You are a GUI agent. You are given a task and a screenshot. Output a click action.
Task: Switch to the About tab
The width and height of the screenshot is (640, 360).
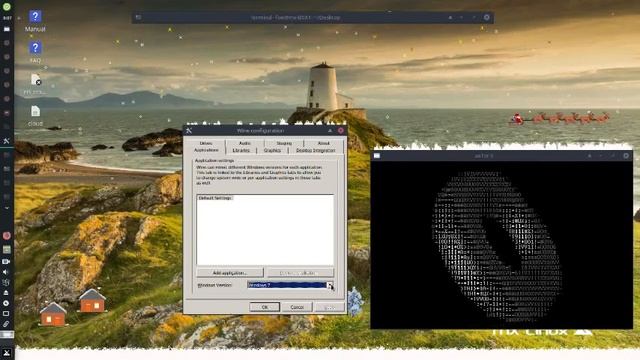(x=323, y=143)
